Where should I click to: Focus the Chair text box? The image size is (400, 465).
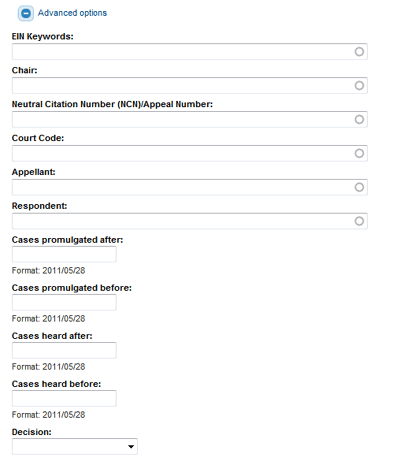(190, 86)
